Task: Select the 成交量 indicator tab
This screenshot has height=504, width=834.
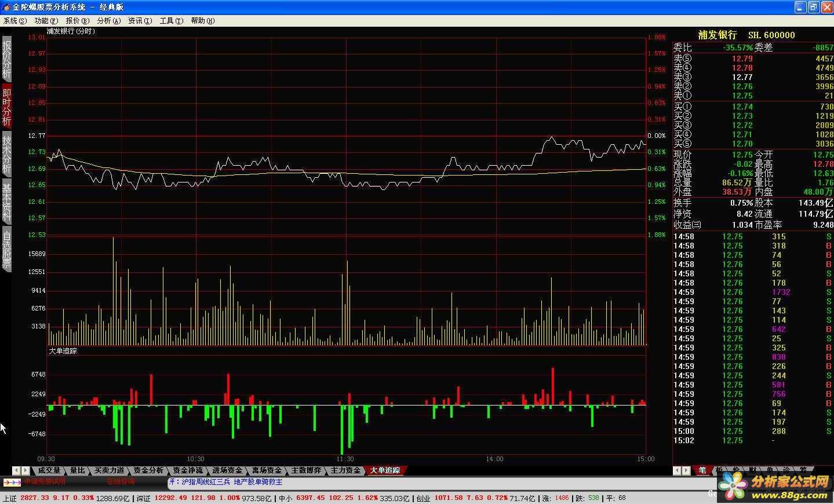Action: [x=49, y=470]
